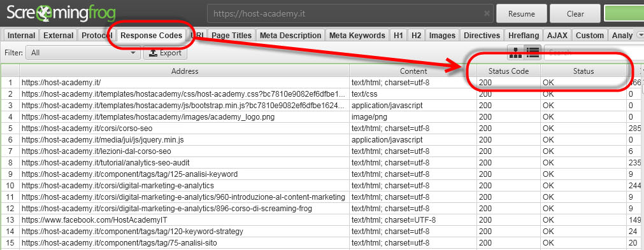Expand the tabs overflow arrow

[x=640, y=35]
